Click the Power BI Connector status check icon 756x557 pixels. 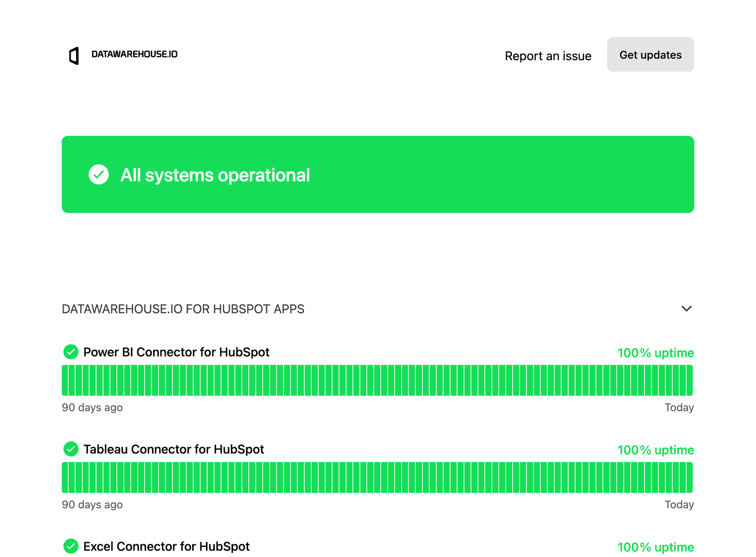71,352
